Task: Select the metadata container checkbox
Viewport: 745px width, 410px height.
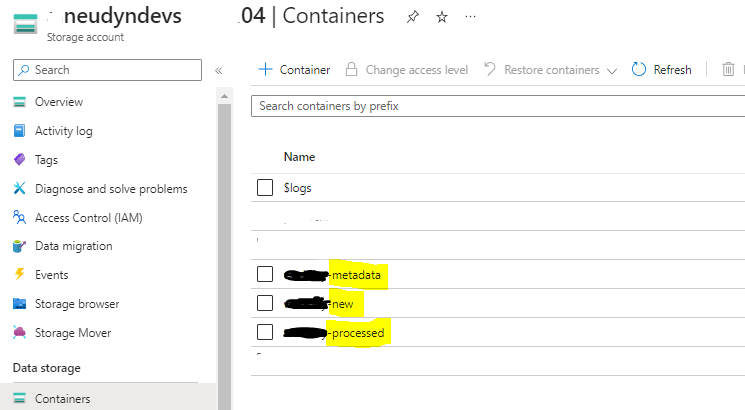Action: (265, 274)
